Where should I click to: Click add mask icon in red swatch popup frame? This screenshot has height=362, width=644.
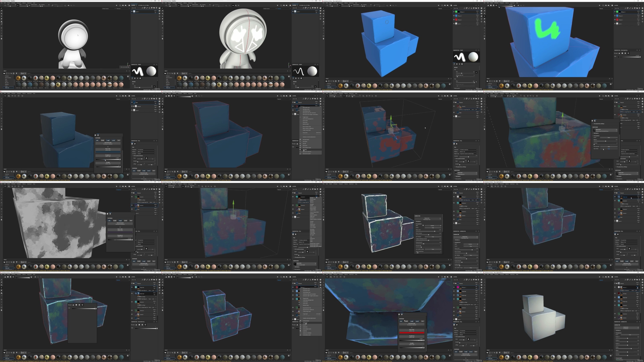pos(467,280)
